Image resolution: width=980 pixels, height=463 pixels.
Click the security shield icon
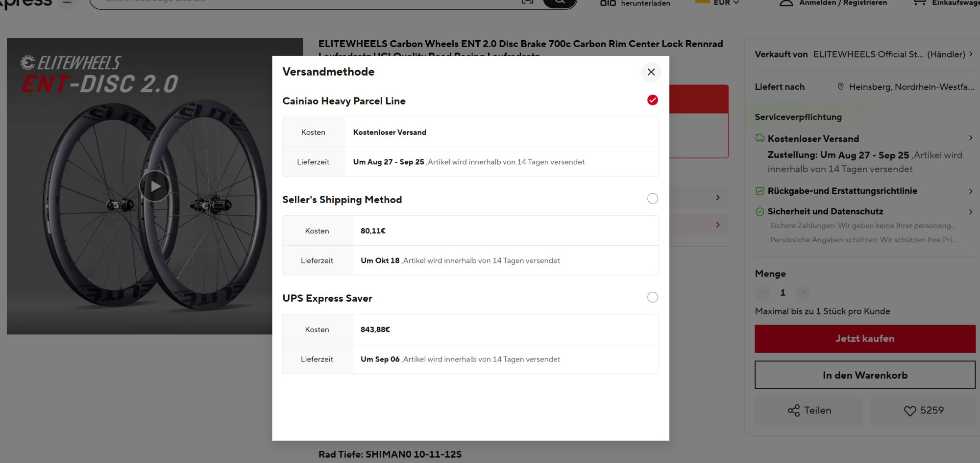pyautogui.click(x=760, y=212)
